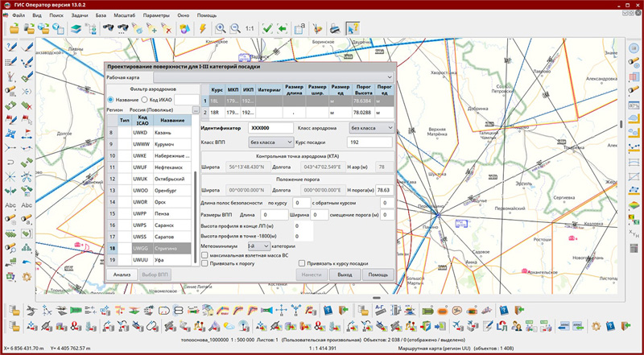644x355 pixels.
Task: Select the 'Уфа' row in aerodrome list
Action: (149, 260)
